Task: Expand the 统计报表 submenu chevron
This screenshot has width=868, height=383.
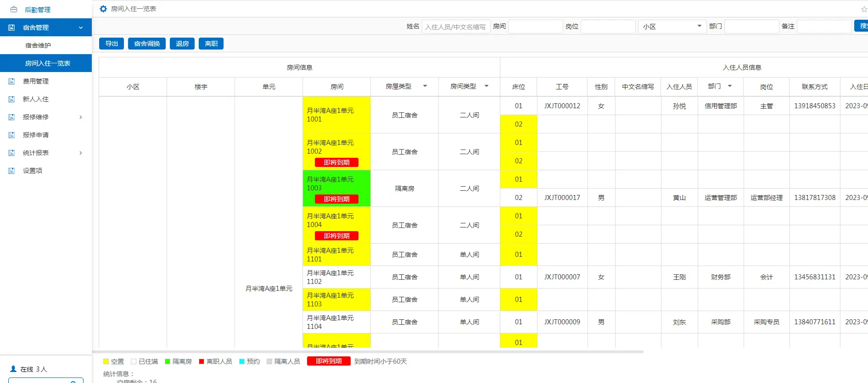Action: (x=81, y=153)
